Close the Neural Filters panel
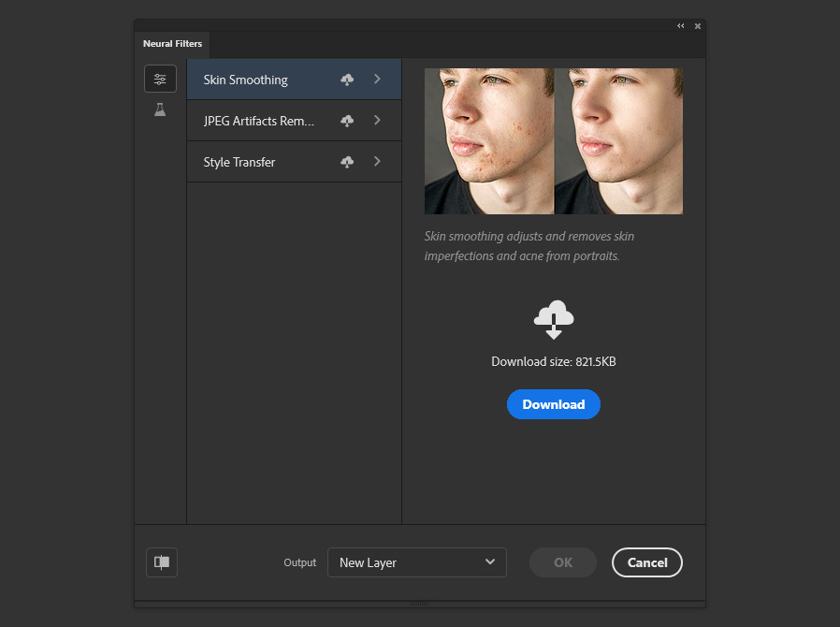Screen dimensions: 840x627 click(x=698, y=25)
